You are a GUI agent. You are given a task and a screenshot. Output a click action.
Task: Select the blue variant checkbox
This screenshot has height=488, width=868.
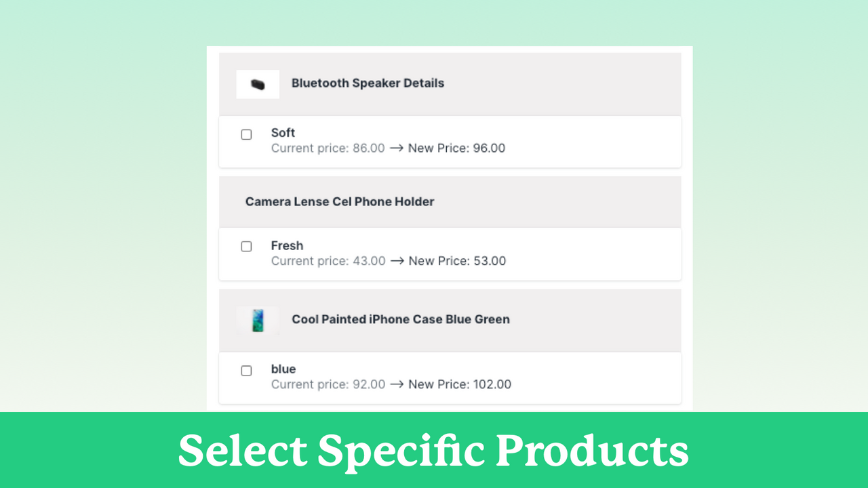[x=246, y=371]
